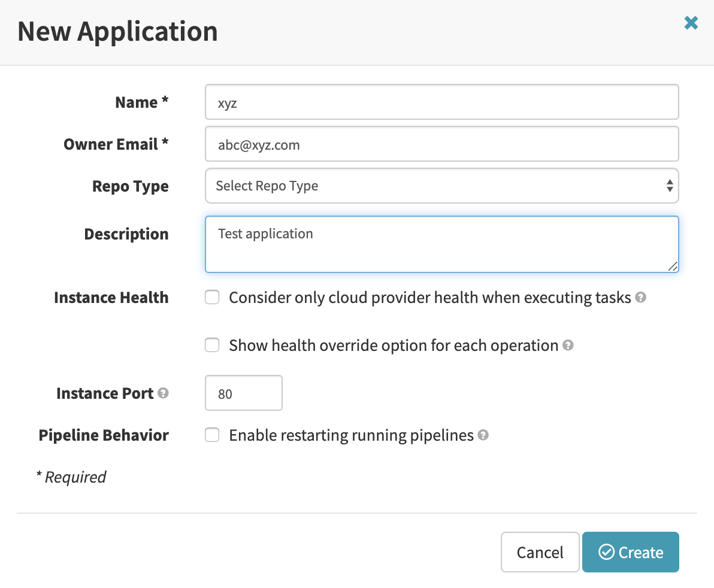Tick 'Enable restarting running pipelines' checkbox
The width and height of the screenshot is (714, 588).
(212, 435)
